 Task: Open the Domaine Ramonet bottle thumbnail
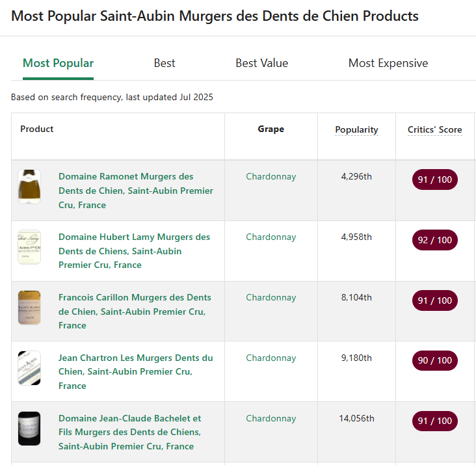[29, 187]
